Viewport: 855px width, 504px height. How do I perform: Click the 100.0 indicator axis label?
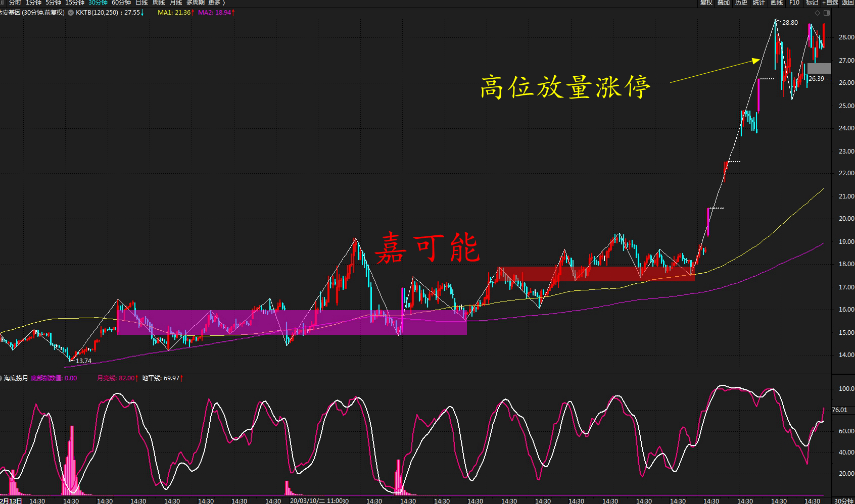click(846, 388)
